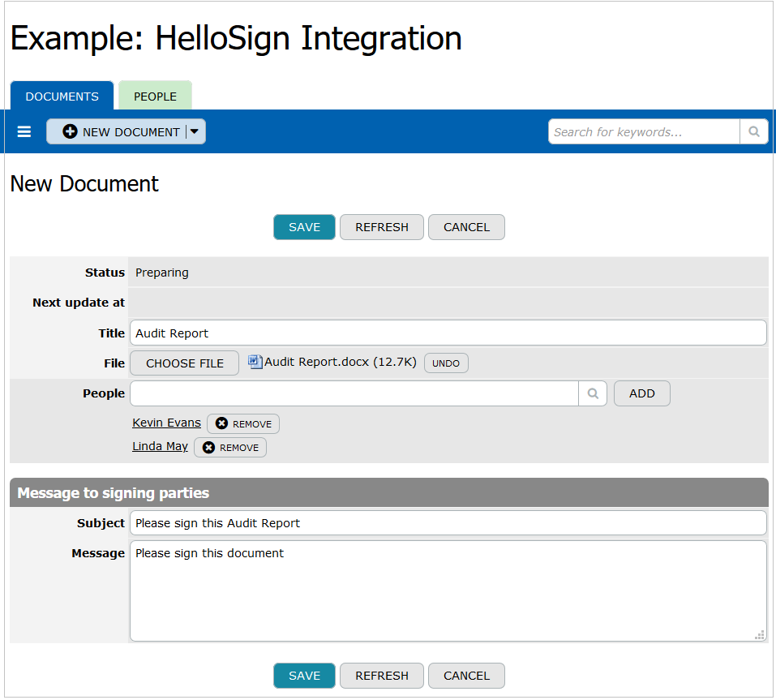This screenshot has width=776, height=700.
Task: Remove Linda May from the people list
Action: (230, 448)
